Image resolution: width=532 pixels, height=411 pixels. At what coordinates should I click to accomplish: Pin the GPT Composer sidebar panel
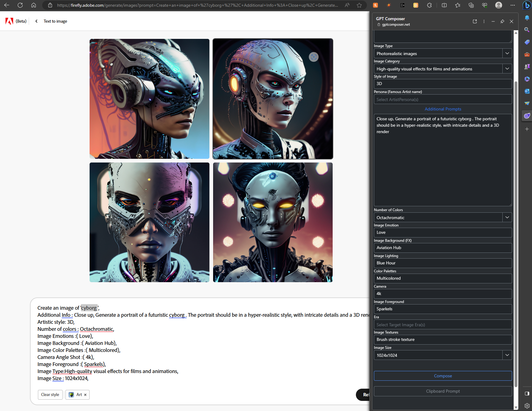coord(502,21)
